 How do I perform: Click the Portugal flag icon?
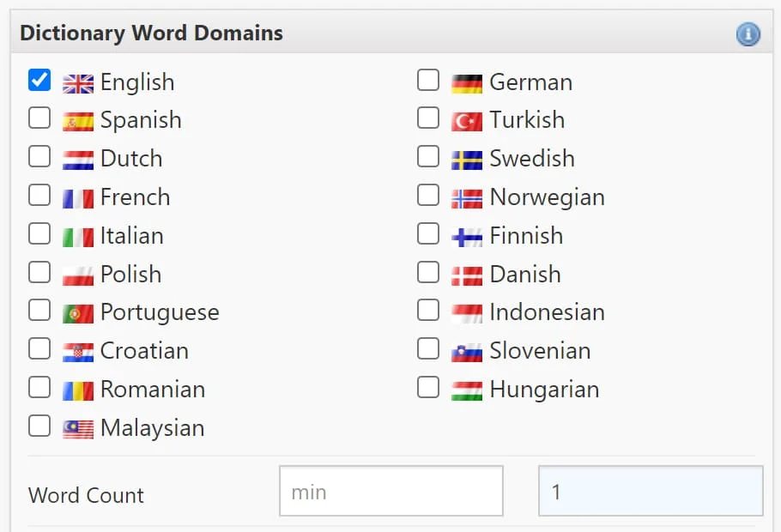(x=78, y=314)
